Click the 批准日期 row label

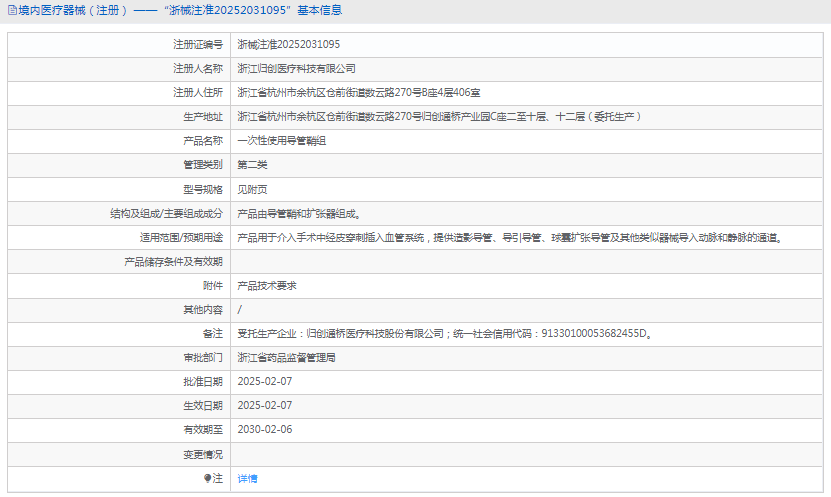203,381
